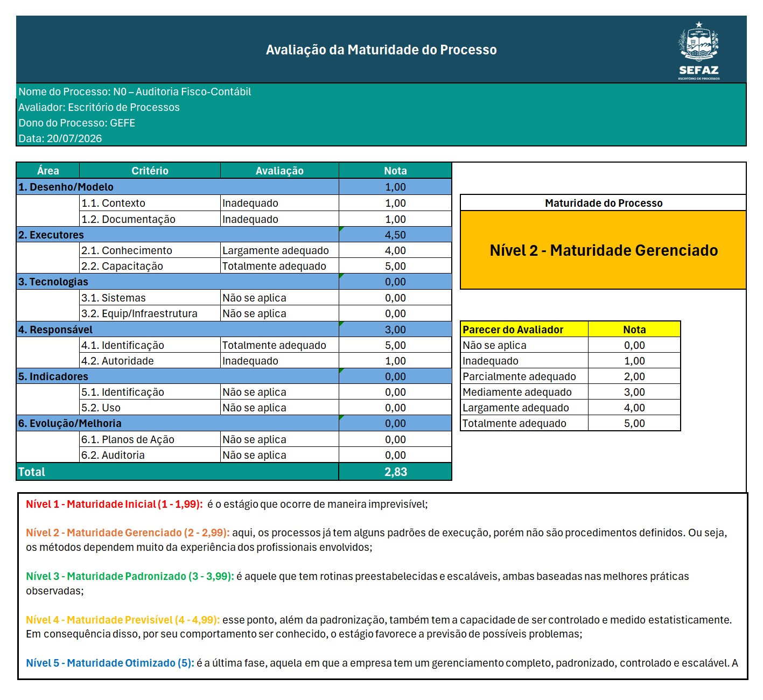
Task: Click the Avaliação column header
Action: coord(279,171)
